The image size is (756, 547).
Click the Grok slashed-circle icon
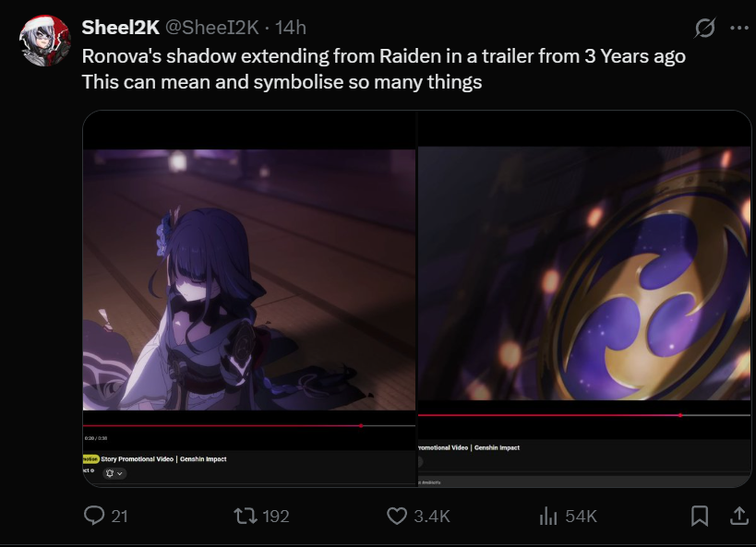pyautogui.click(x=705, y=28)
